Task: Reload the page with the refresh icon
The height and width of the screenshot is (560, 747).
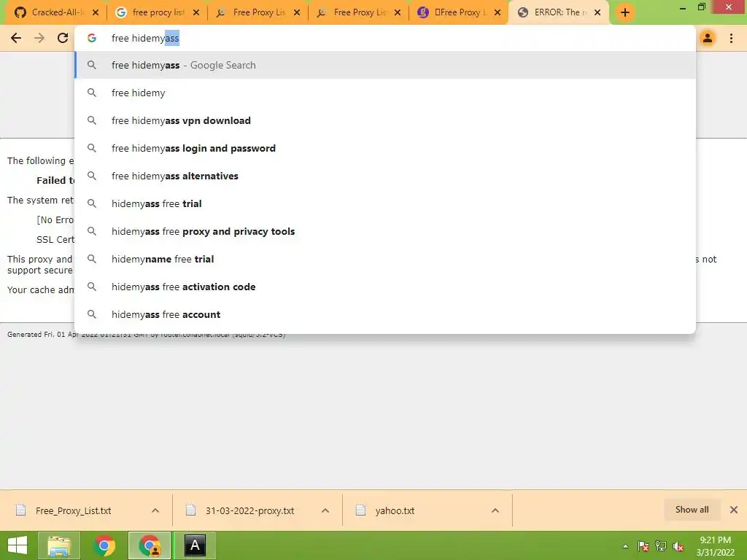Action: point(63,38)
